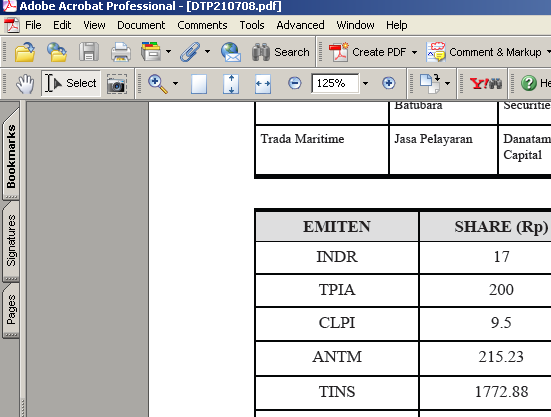Click the Rotate view page icon

tap(430, 84)
